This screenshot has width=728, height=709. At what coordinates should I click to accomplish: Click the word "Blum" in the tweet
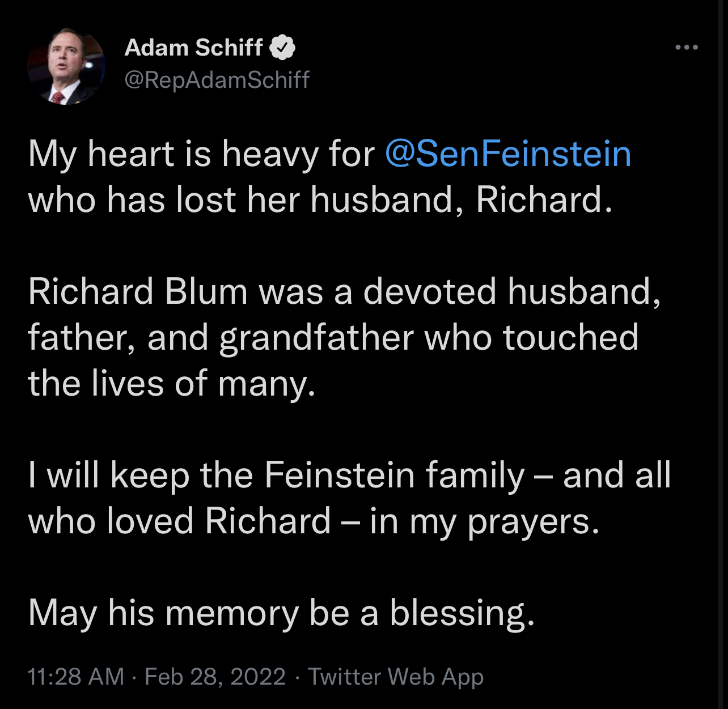pos(206,292)
